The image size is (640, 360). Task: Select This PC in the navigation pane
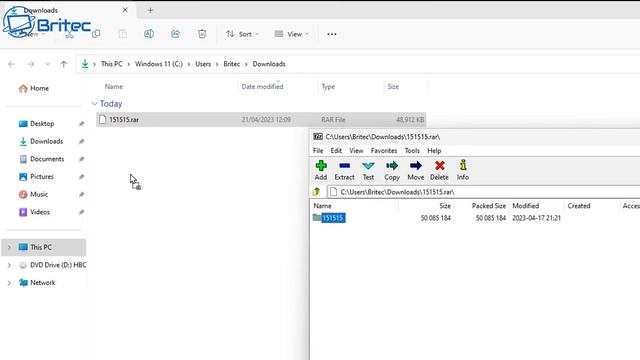click(44, 247)
